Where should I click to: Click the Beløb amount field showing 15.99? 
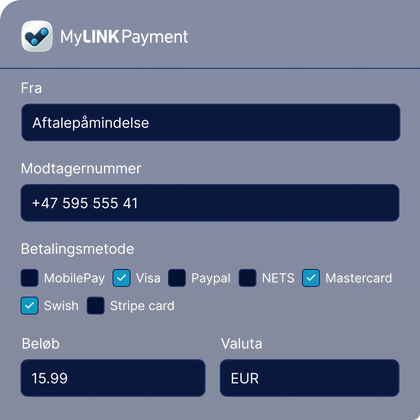point(113,378)
